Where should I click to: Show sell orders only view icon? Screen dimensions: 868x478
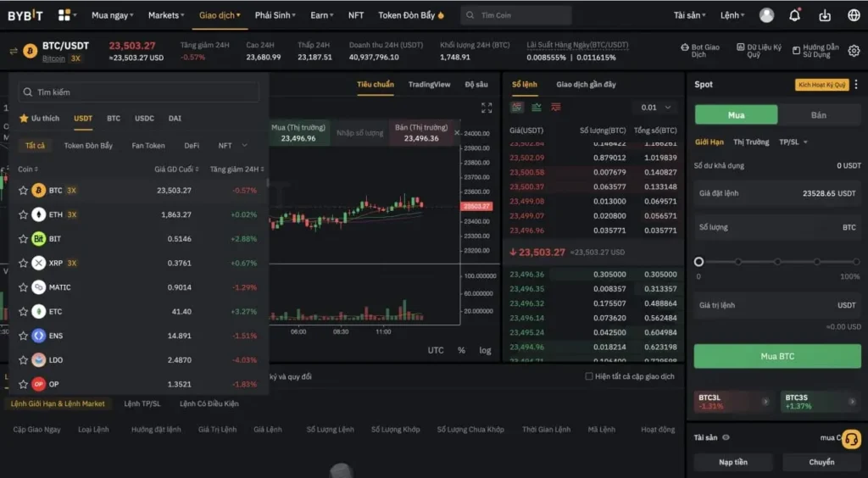[556, 108]
